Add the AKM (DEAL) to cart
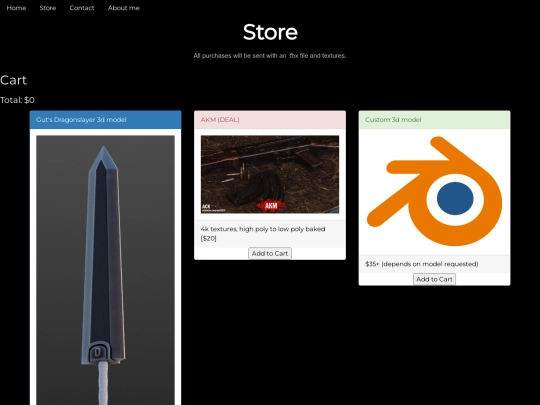 coord(270,253)
